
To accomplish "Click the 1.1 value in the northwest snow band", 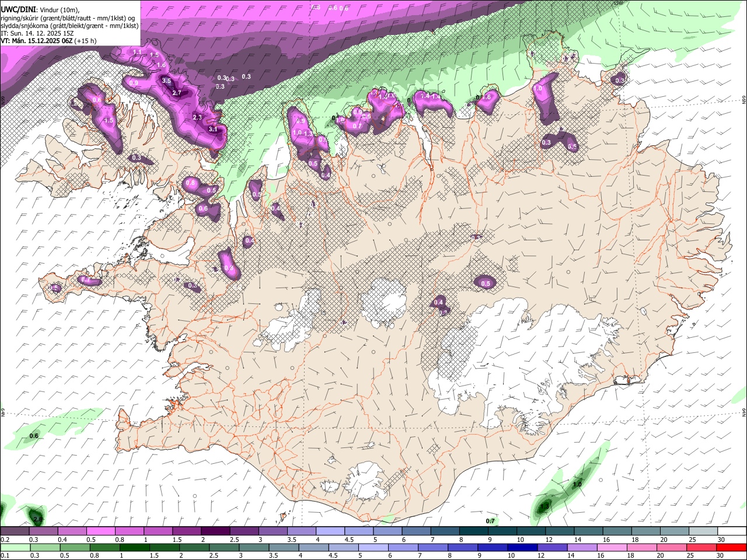I will 138,52.
